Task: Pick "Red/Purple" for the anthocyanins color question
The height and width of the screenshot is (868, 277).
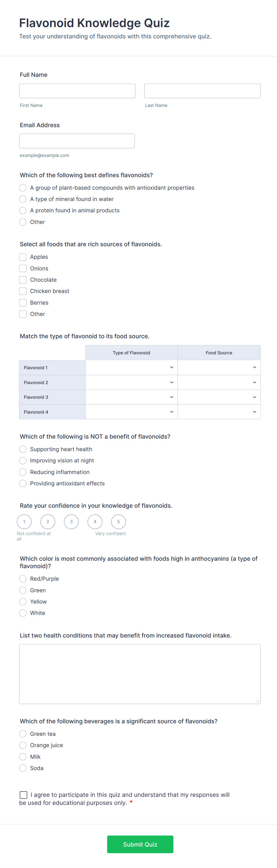Action: (23, 579)
